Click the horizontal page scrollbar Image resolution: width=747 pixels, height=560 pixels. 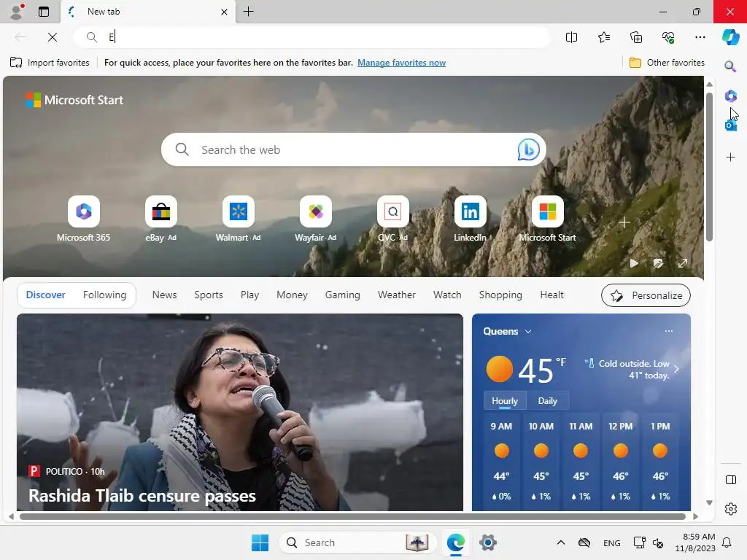(x=352, y=516)
